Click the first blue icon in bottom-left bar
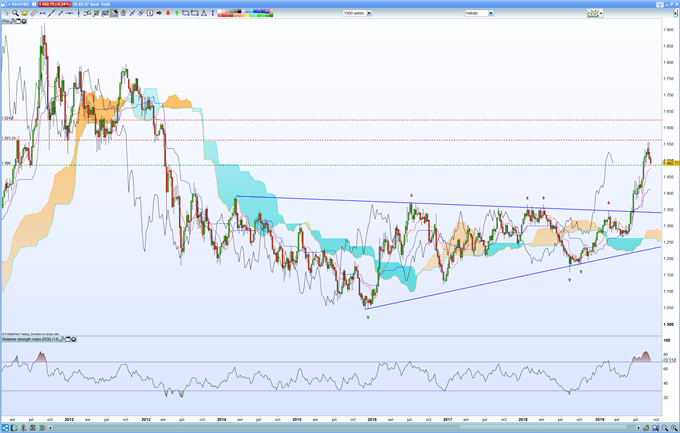Screen dimensions: 680x433 click(5, 428)
